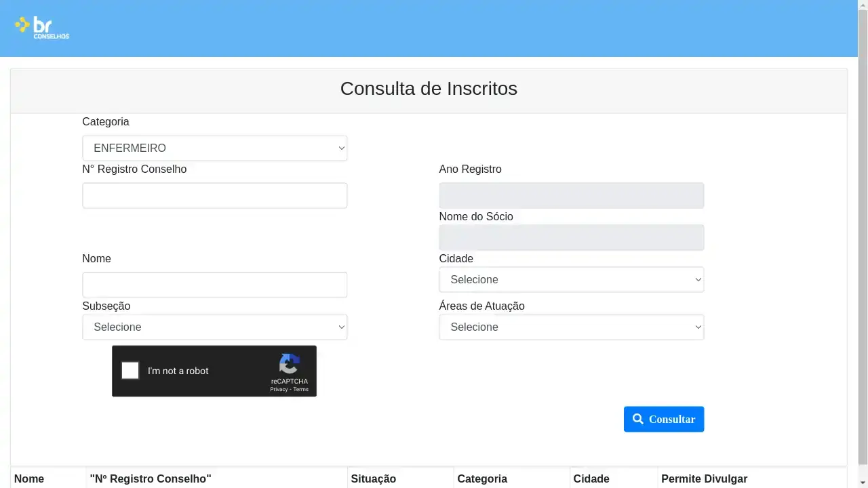868x488 pixels.
Task: Open the reCAPTCHA Privacy link
Action: click(x=279, y=390)
